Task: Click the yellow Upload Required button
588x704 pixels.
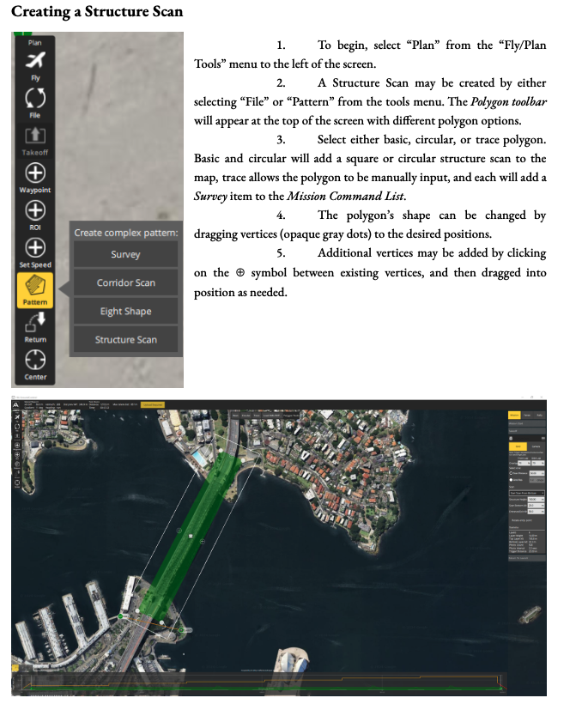Action: point(153,404)
